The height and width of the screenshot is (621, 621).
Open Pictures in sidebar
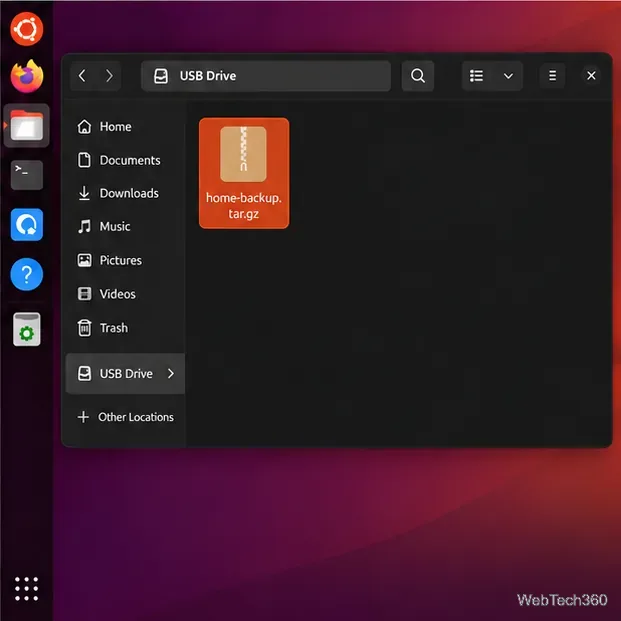[x=125, y=260]
